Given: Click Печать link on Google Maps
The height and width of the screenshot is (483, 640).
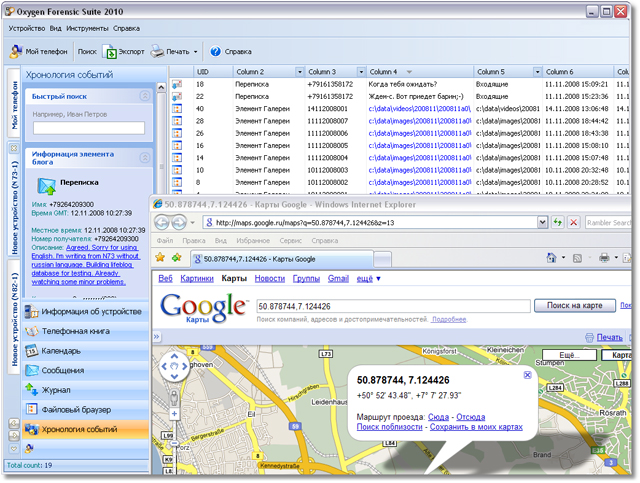Looking at the screenshot, I should (609, 337).
